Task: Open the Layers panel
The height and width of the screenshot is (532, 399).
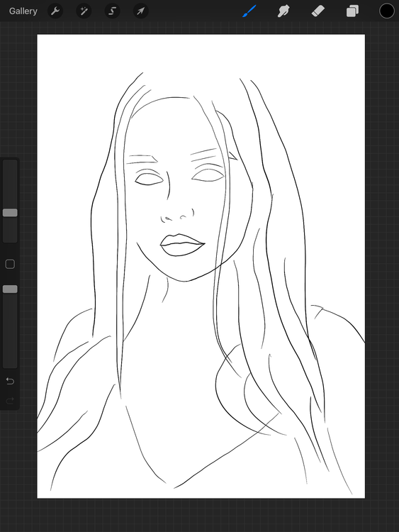Action: (352, 11)
